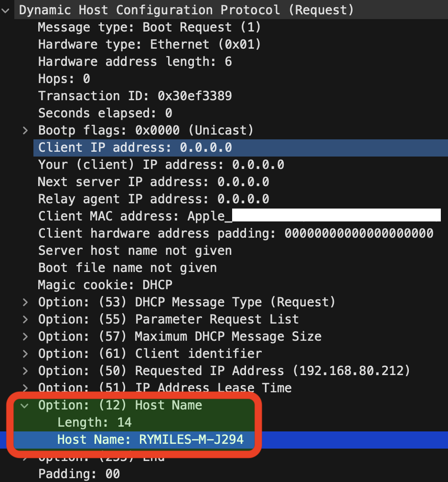Select the Padding 00 field
Viewport: 448px width, 482px height.
[91, 473]
